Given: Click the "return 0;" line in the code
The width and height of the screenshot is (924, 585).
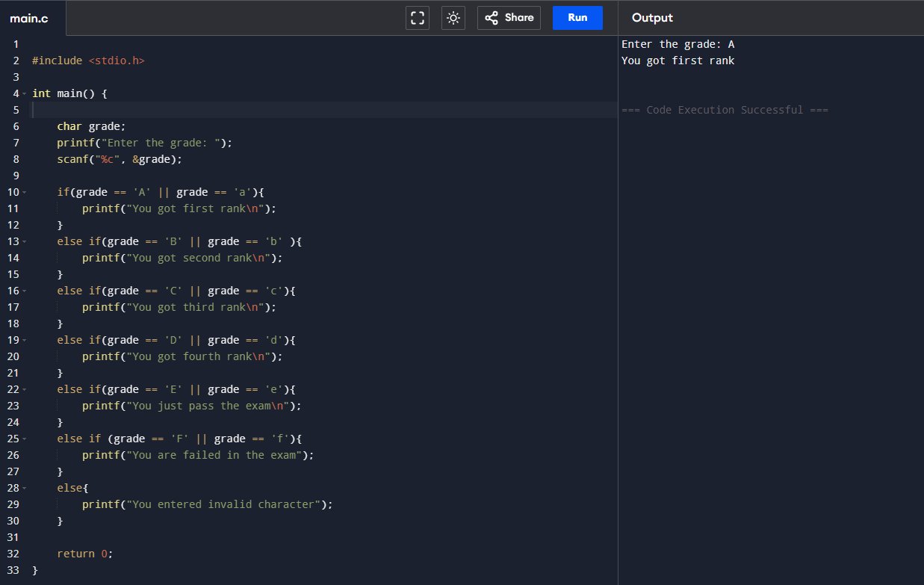Looking at the screenshot, I should (x=84, y=554).
